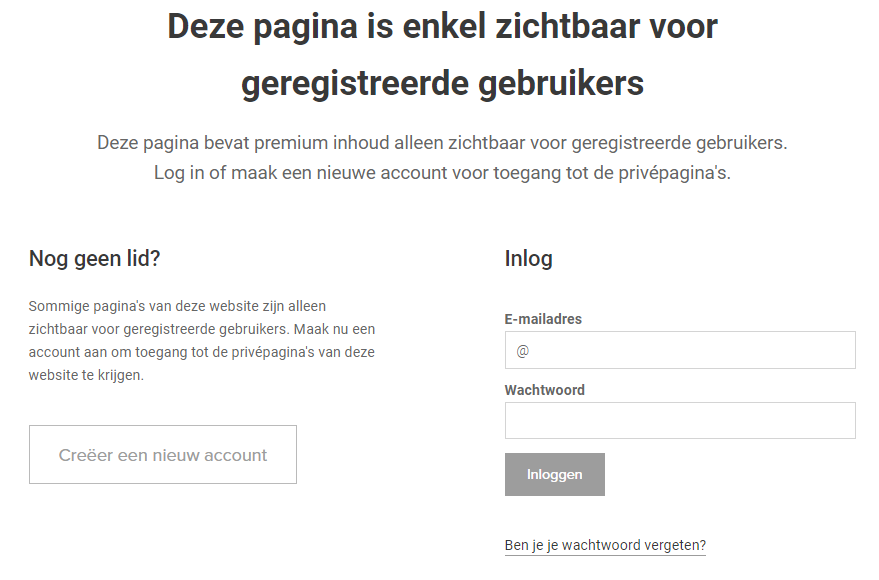Click title line 'geregistreerde gebruikers'
Viewport: 879px width, 580px height.
[442, 84]
